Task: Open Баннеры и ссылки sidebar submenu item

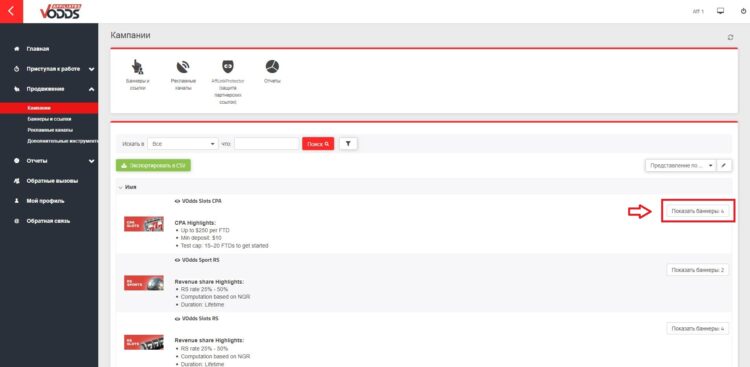Action: [49, 119]
